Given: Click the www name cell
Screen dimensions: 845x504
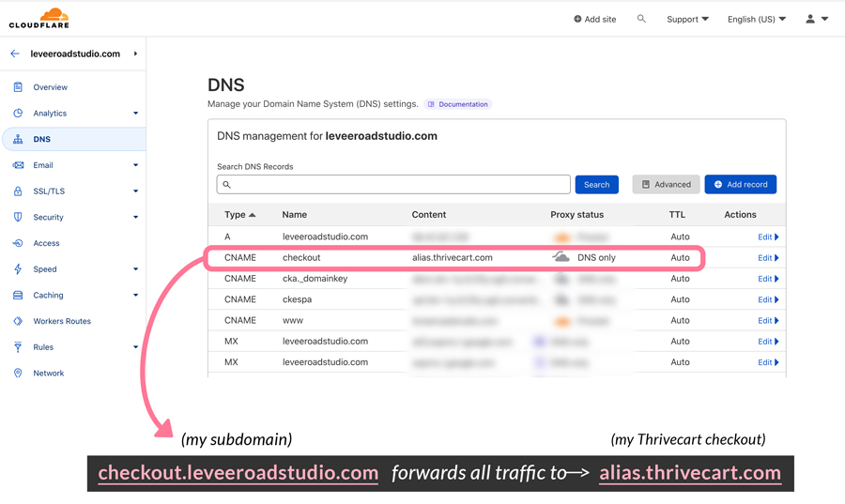Looking at the screenshot, I should [293, 320].
